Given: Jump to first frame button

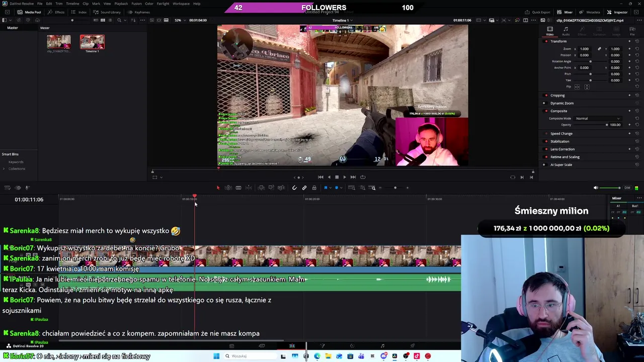Looking at the screenshot, I should [320, 177].
